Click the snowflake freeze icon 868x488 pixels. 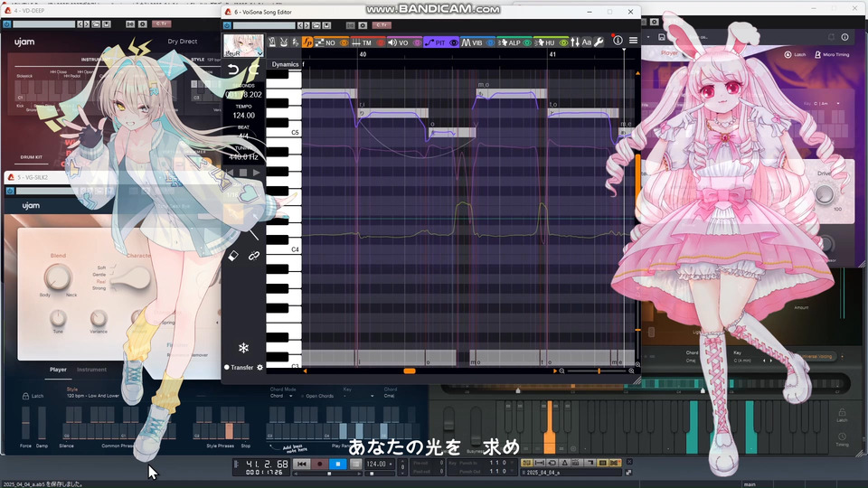[243, 348]
